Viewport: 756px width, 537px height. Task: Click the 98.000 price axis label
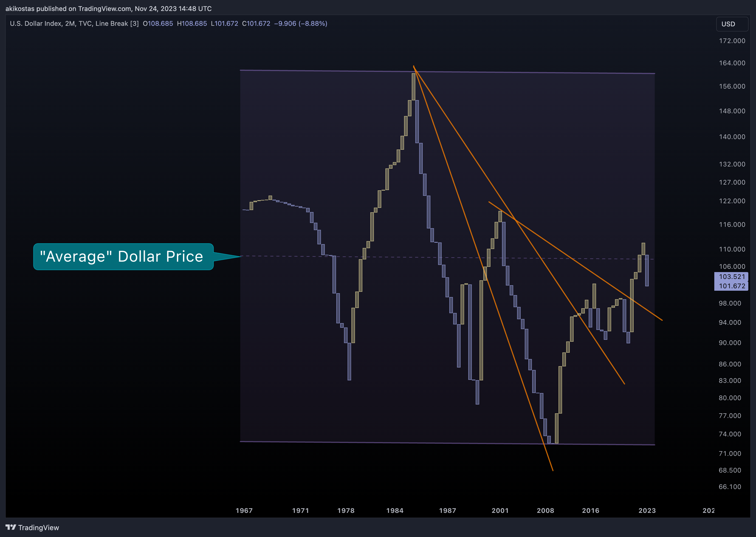click(x=730, y=303)
